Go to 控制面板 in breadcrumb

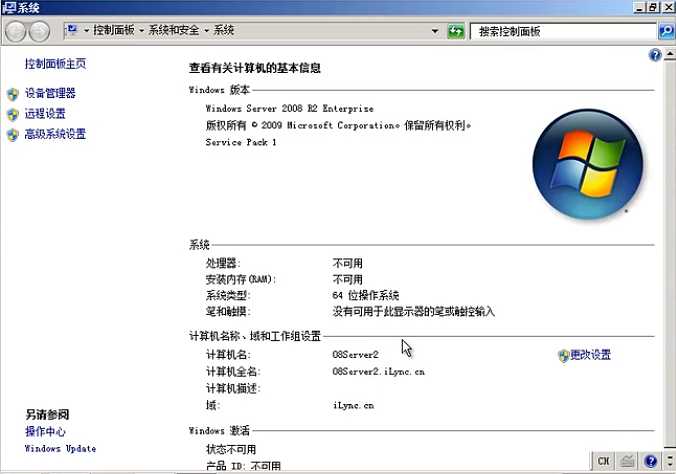tap(114, 30)
